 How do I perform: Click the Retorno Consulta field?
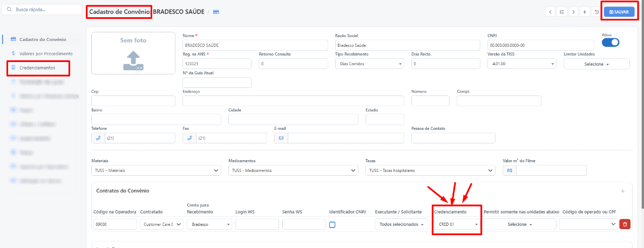(x=293, y=64)
